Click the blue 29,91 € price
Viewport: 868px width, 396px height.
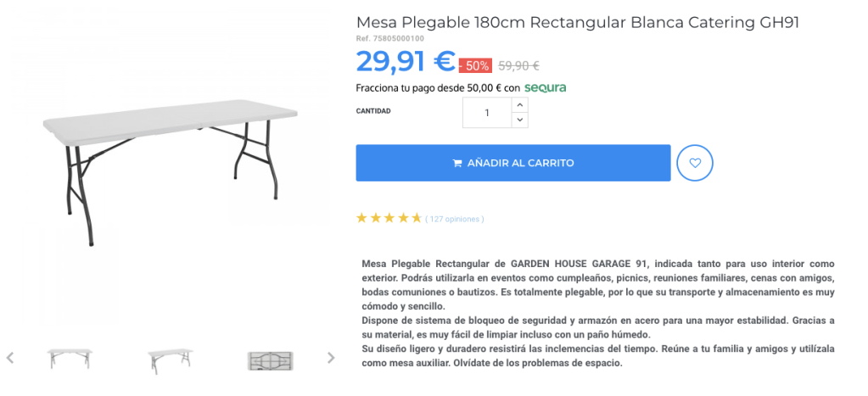pos(406,61)
